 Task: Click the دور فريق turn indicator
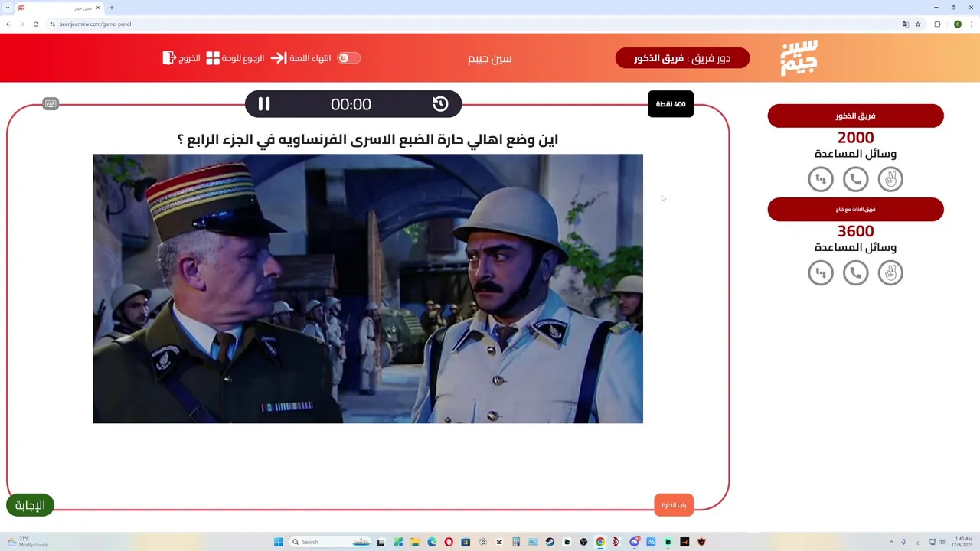pos(682,58)
